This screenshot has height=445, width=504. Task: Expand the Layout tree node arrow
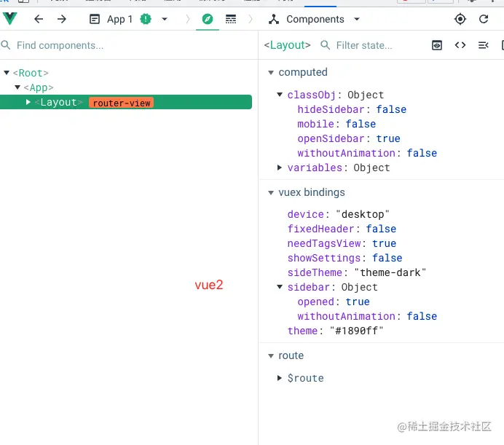tap(28, 102)
